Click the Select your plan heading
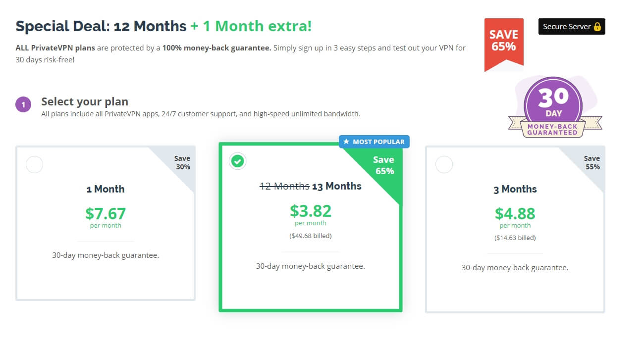This screenshot has height=341, width=644. tap(85, 101)
